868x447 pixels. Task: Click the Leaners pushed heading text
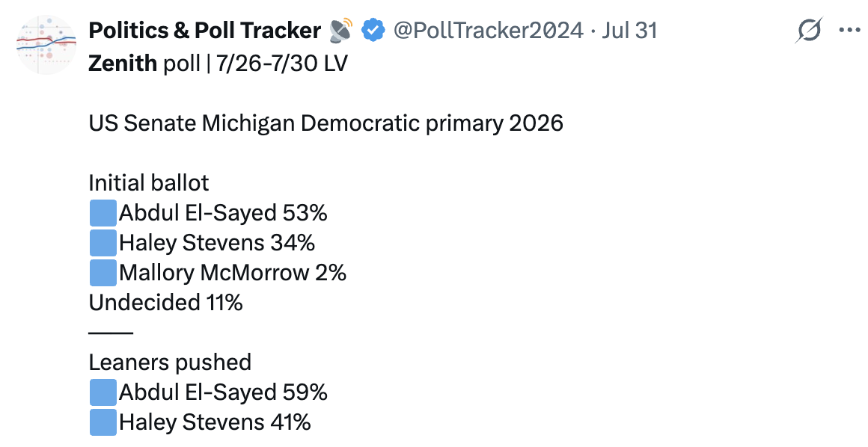170,363
